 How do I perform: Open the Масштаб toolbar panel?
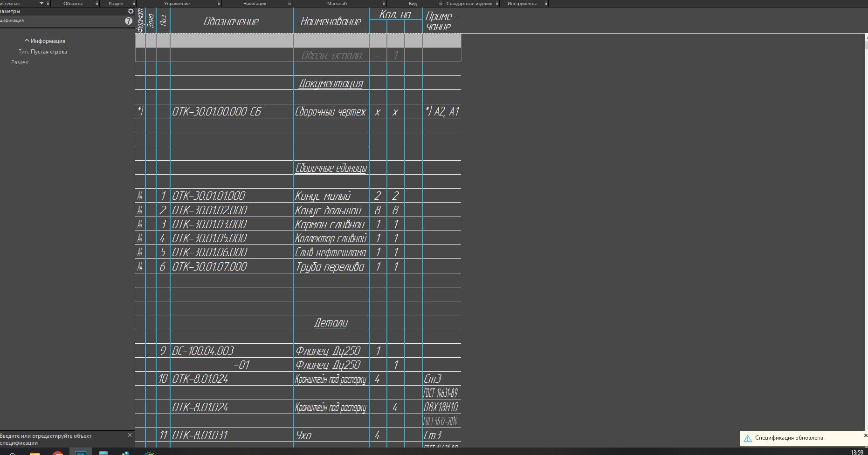pos(337,3)
